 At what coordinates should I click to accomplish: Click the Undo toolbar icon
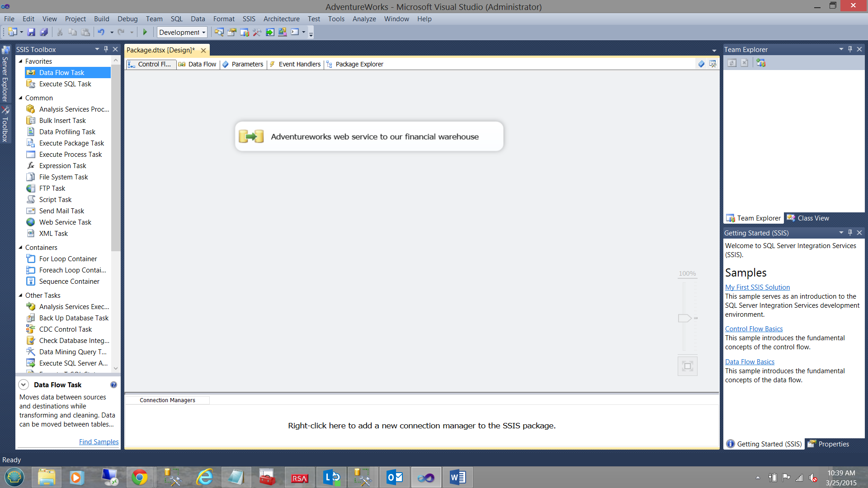[x=101, y=32]
